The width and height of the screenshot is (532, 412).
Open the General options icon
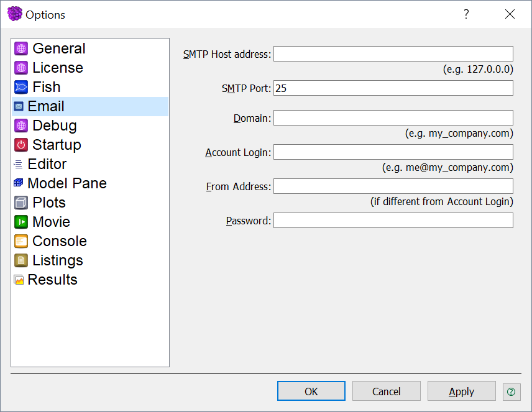click(21, 48)
